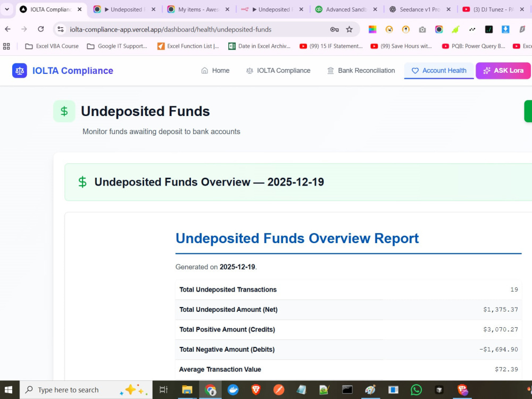The height and width of the screenshot is (399, 532).
Task: Open IOLTA Compliance navigation item
Action: tap(278, 71)
